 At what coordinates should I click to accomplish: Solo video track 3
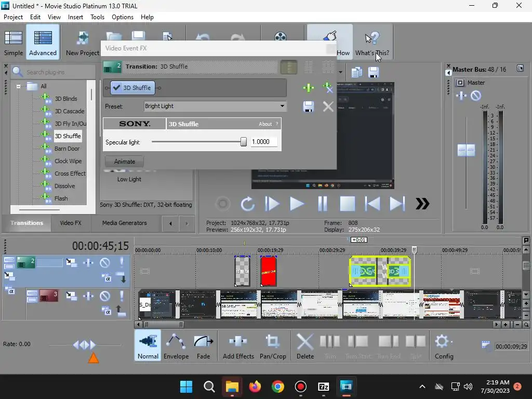tap(122, 296)
